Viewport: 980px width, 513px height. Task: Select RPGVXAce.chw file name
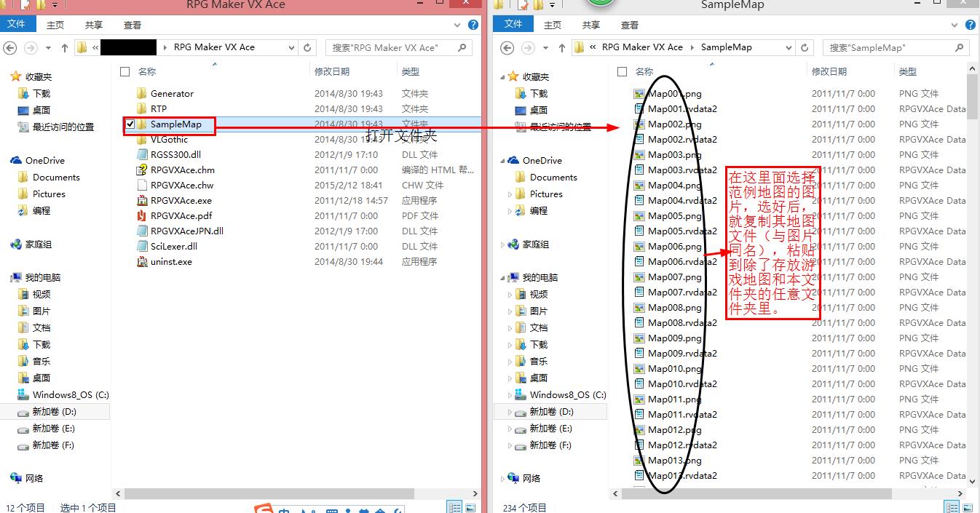click(x=182, y=185)
